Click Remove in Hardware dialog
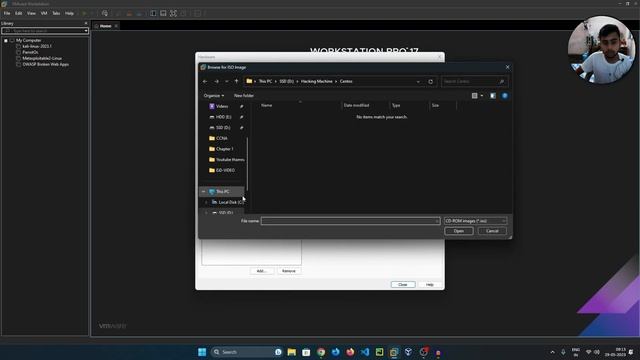This screenshot has width=640, height=360. pyautogui.click(x=289, y=271)
